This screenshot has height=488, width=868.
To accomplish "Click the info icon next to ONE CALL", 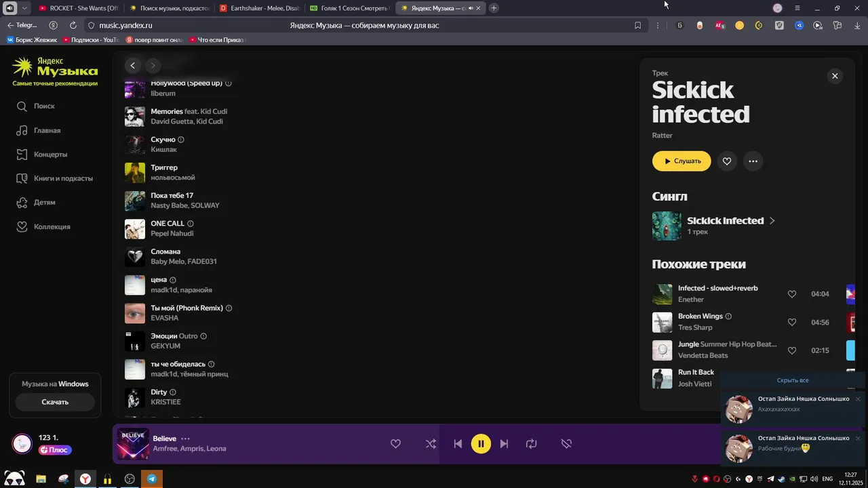I will [191, 224].
